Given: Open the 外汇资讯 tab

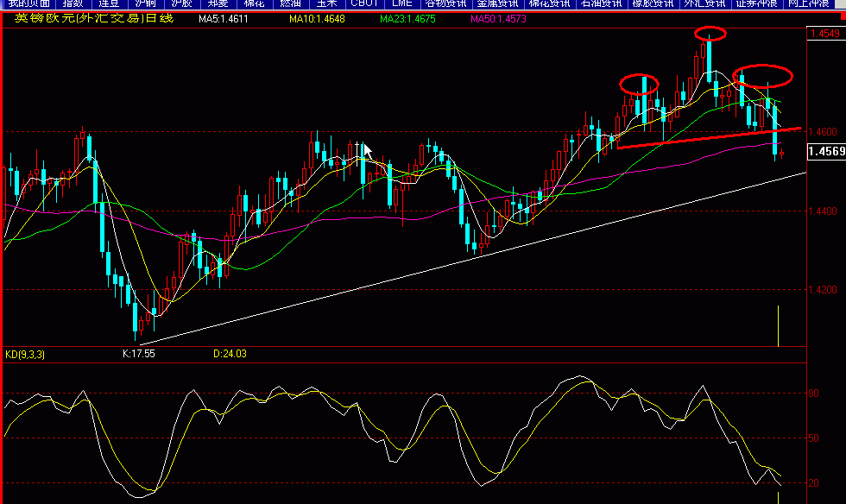Looking at the screenshot, I should coord(704,3).
